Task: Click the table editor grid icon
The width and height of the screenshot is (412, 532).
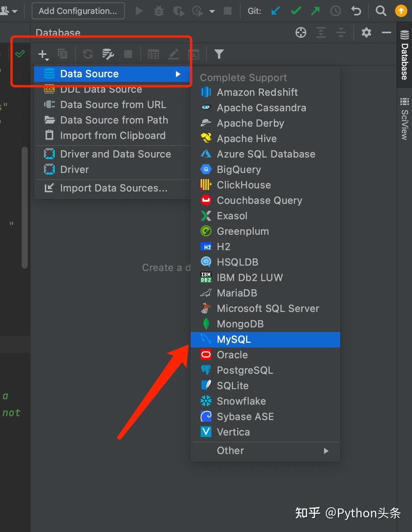Action: pyautogui.click(x=154, y=54)
